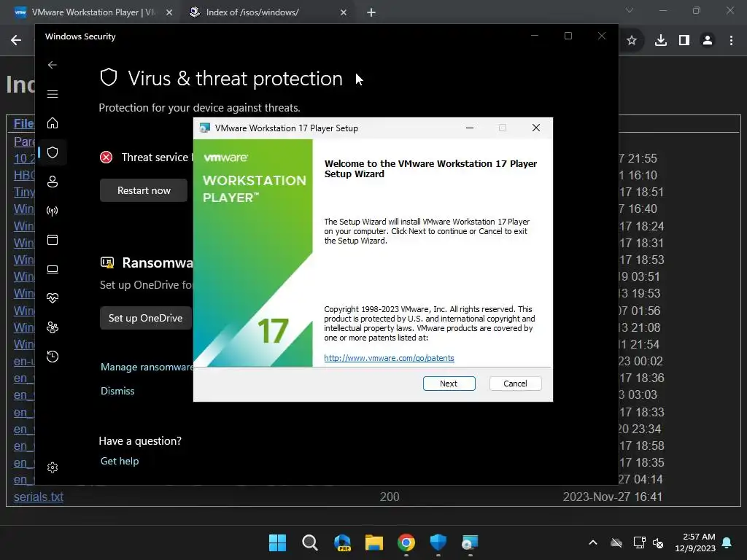This screenshot has height=560, width=747.
Task: Open notifications bell icon
Action: (727, 542)
